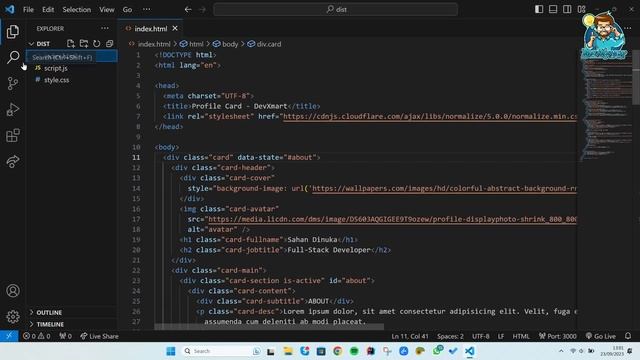Open the Selection menu
Viewport: 640px width, 360px height.
coord(76,9)
